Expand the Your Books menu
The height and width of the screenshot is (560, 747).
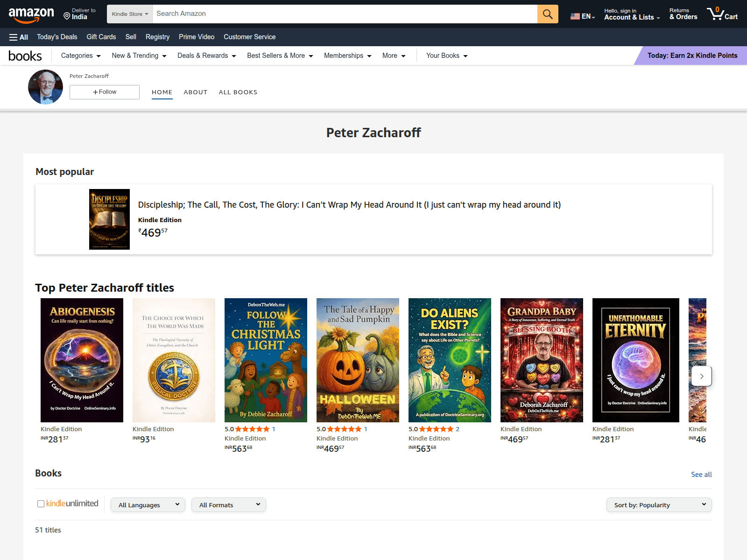coord(447,56)
